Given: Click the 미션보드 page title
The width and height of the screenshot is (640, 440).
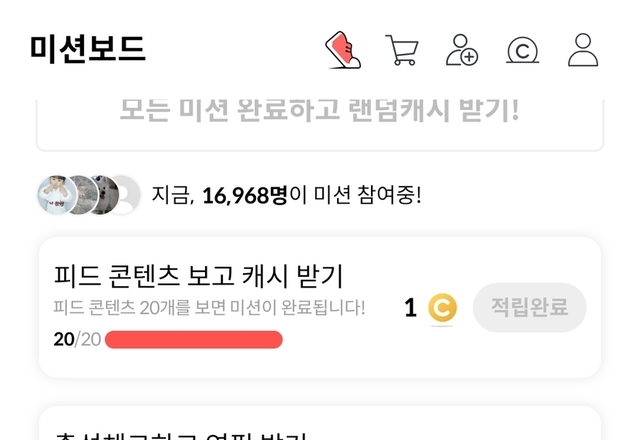Looking at the screenshot, I should [x=88, y=49].
